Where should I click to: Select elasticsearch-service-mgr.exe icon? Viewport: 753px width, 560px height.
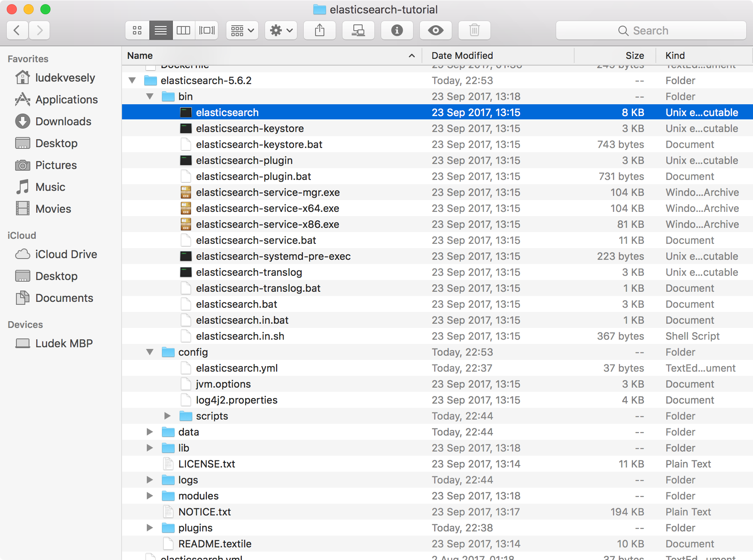(x=186, y=192)
